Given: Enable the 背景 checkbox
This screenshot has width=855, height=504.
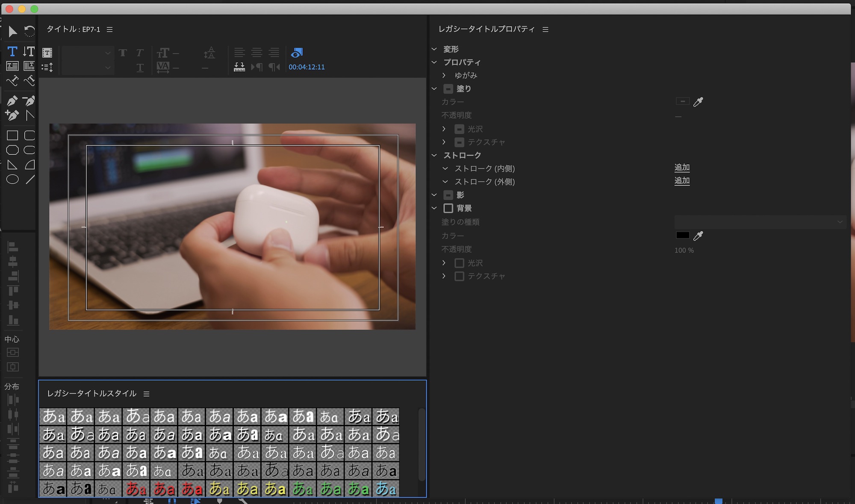Looking at the screenshot, I should point(448,208).
